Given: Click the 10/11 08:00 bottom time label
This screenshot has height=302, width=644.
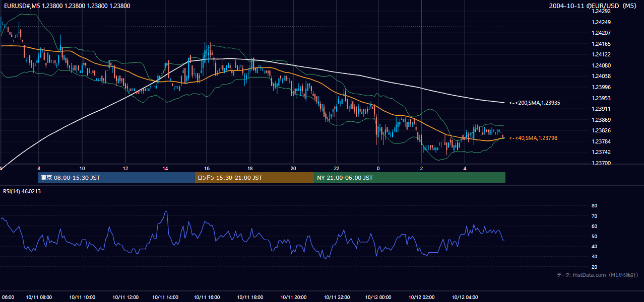Looking at the screenshot, I should (x=39, y=297).
